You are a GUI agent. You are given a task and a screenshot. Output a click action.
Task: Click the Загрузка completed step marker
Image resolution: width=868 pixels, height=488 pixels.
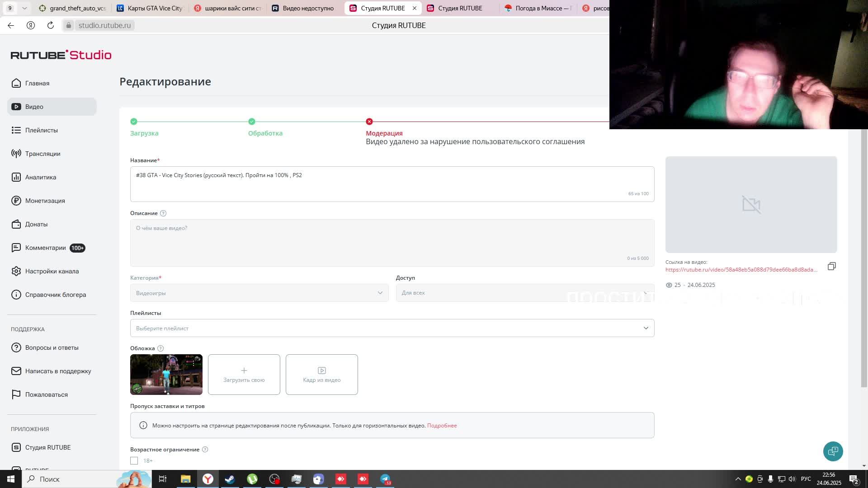(x=133, y=122)
